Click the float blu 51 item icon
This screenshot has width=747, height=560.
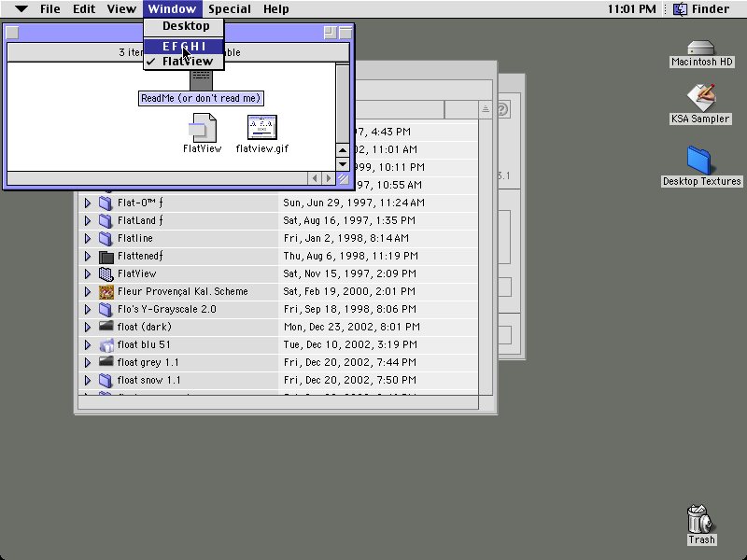click(x=106, y=344)
